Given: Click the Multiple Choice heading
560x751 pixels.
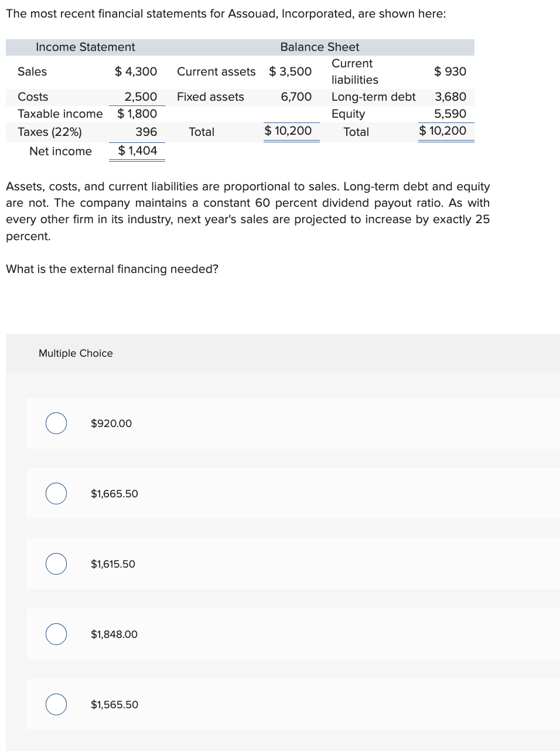Looking at the screenshot, I should click(76, 353).
